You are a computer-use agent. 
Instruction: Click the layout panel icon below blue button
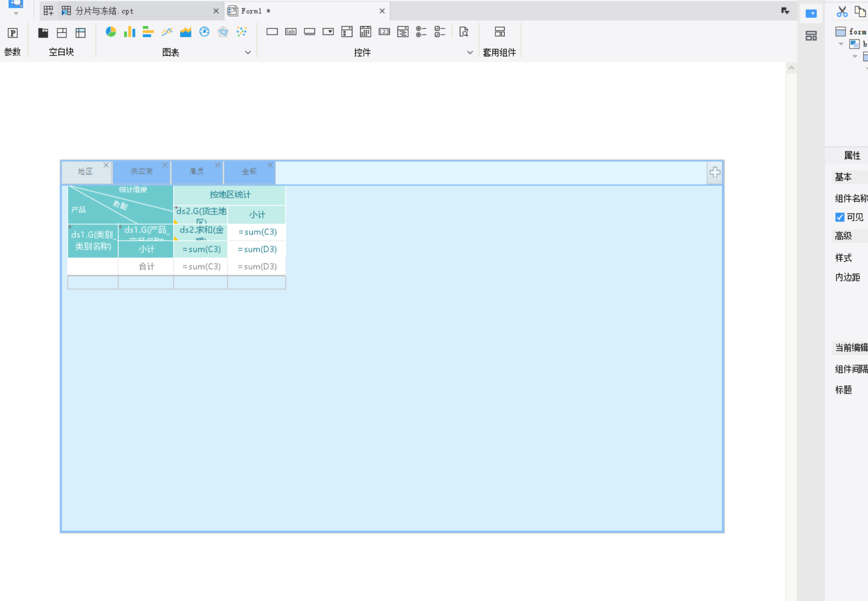click(811, 36)
